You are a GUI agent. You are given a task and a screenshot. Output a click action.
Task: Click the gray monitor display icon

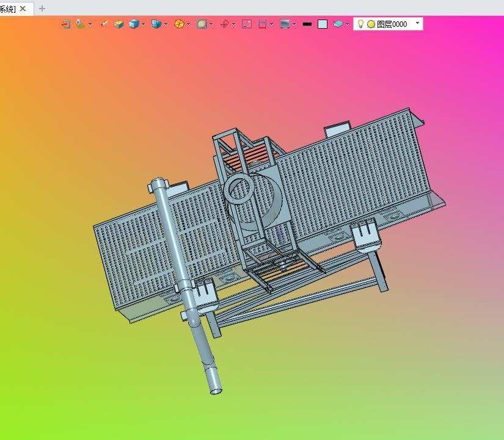pos(284,24)
